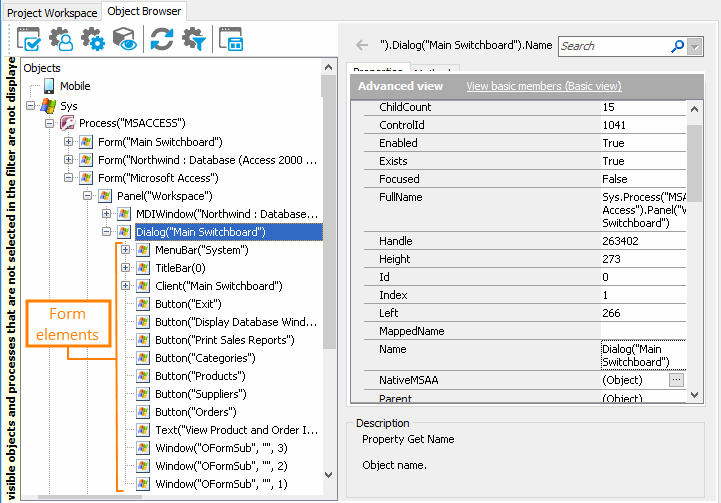Expand the MenuBar("System") node
This screenshot has height=503, width=721.
click(x=126, y=250)
